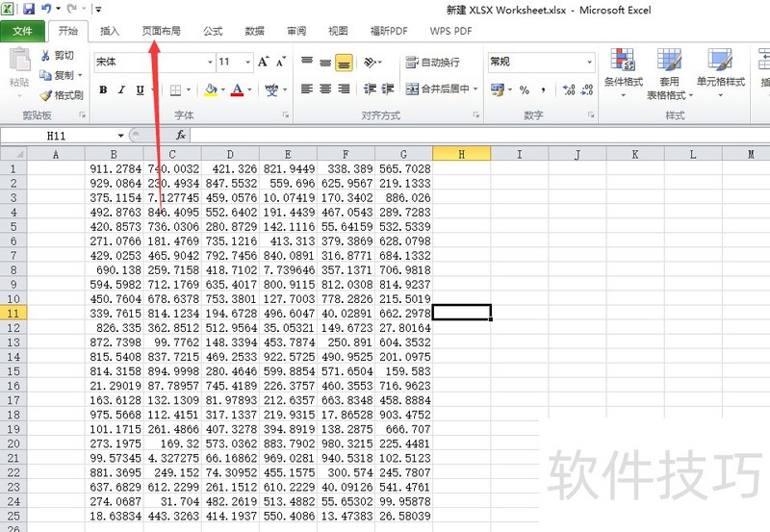The height and width of the screenshot is (532, 770).
Task: Switch to the 页面布局 Page Layout tab
Action: tap(161, 32)
